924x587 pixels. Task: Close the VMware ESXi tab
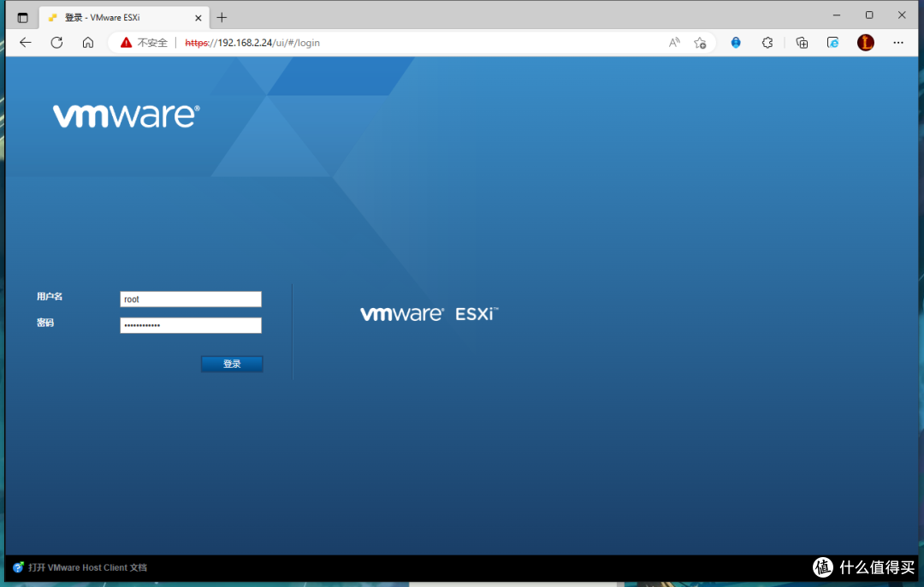tap(198, 17)
